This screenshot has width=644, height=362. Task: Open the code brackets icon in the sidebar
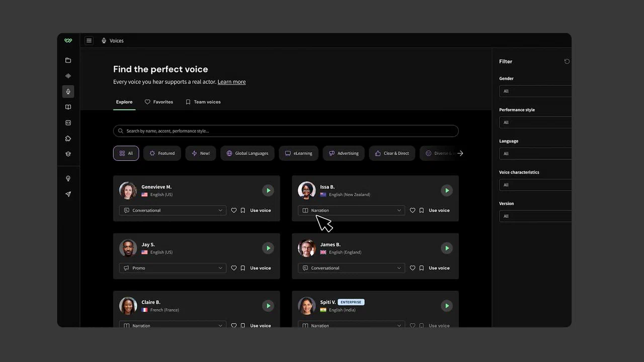pos(68,123)
